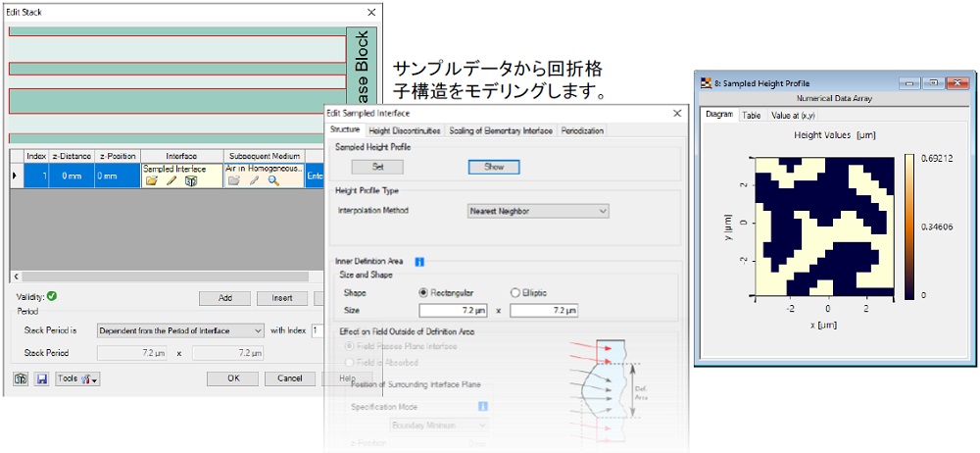The height and width of the screenshot is (453, 980).
Task: Click the first Size width input field
Action: [x=453, y=311]
